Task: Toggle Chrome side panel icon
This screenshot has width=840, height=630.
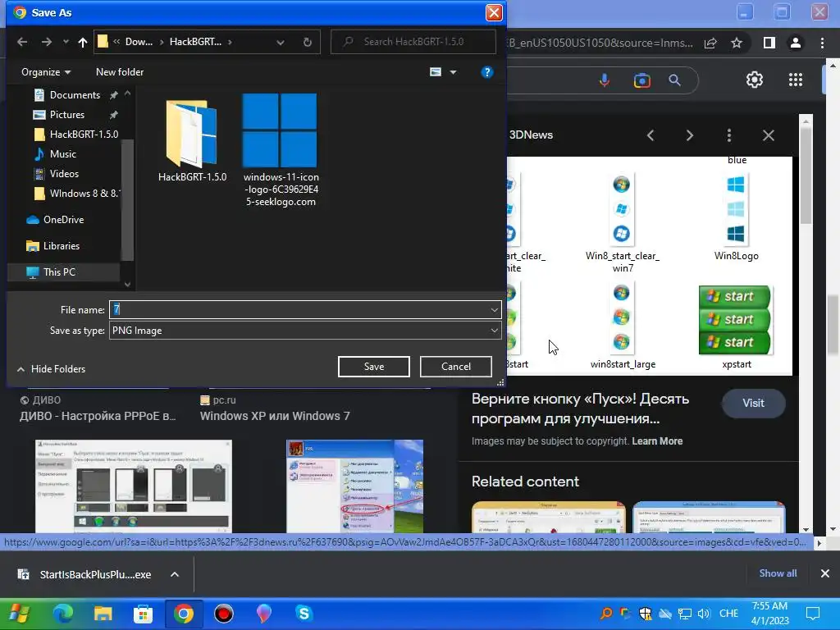Action: [769, 43]
